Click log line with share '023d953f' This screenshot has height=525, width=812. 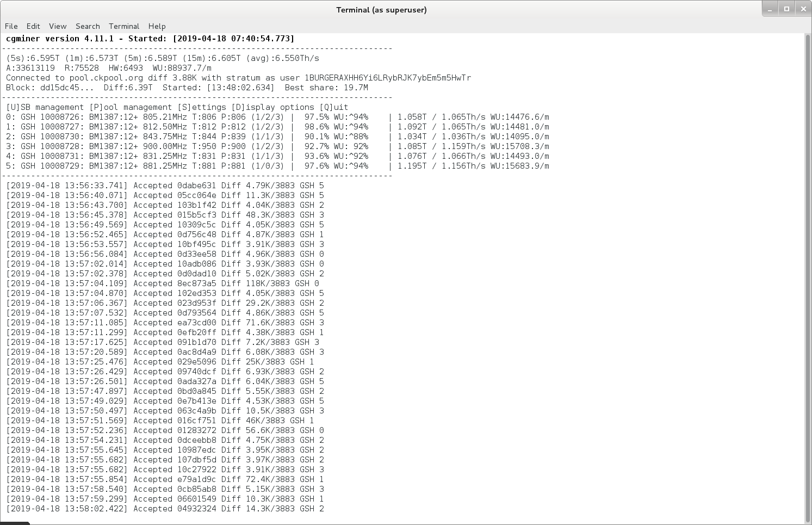click(165, 303)
